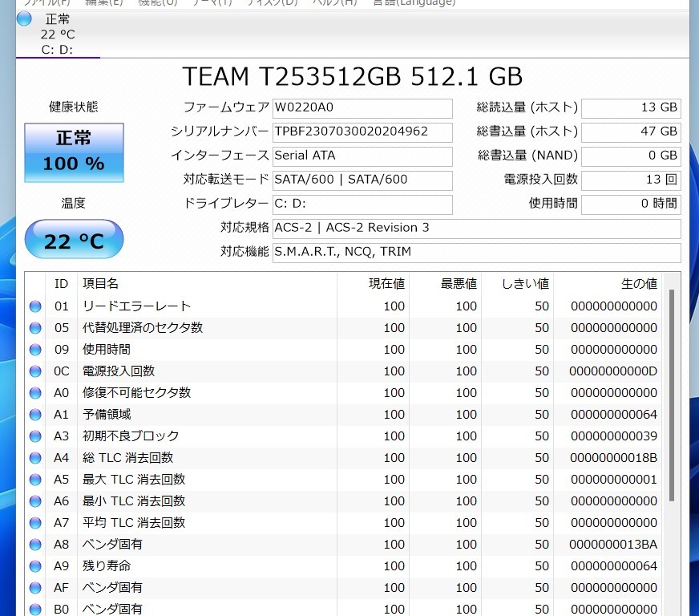
Task: Click the しきい値 column header
Action: click(517, 284)
